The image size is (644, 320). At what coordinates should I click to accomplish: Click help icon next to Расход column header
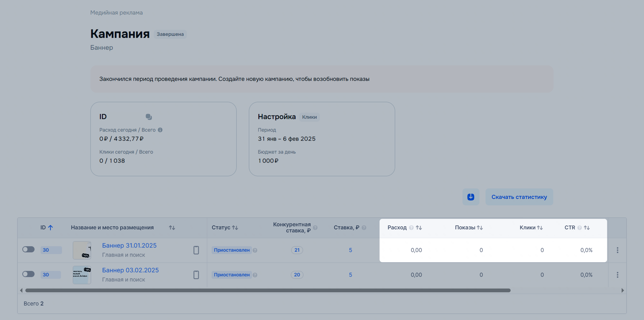[x=411, y=228]
